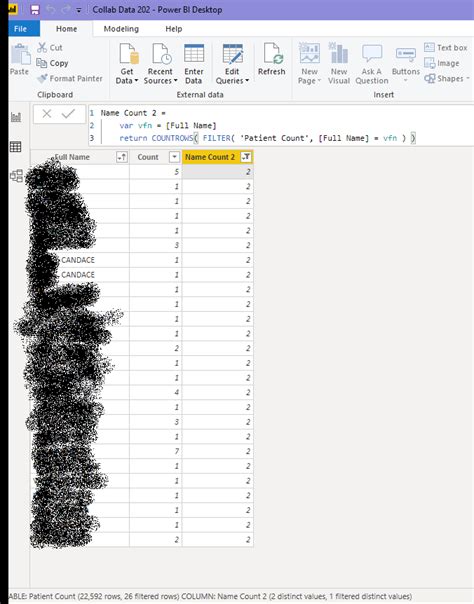This screenshot has width=474, height=604.
Task: Open Enter Data table tool
Action: pos(194,64)
